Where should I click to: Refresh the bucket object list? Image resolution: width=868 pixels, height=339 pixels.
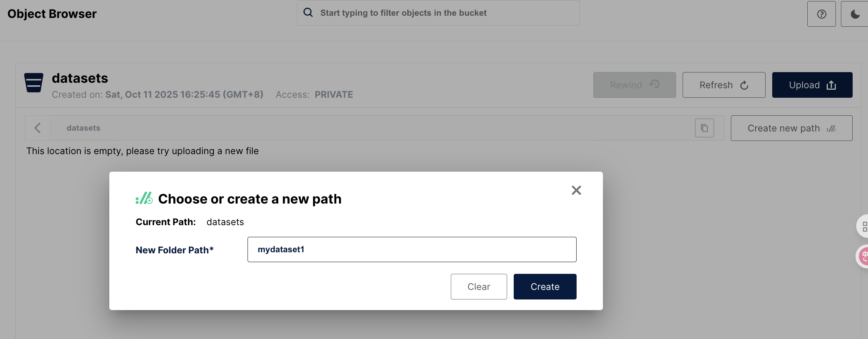724,85
